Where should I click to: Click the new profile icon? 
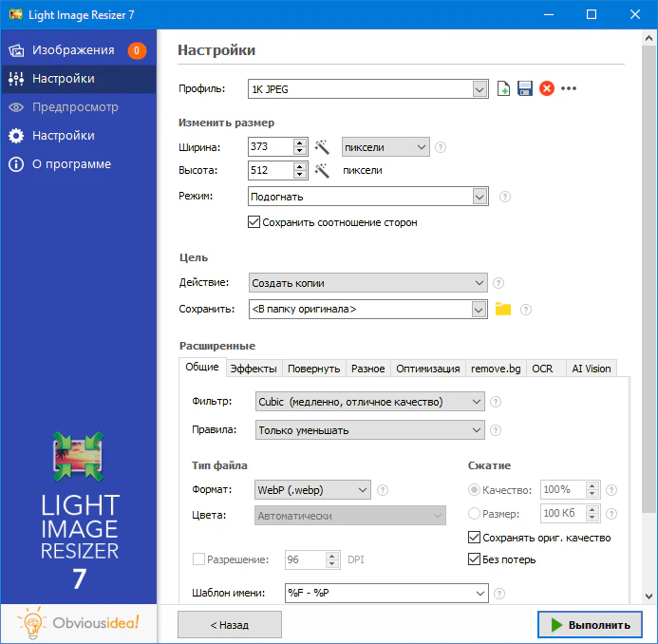coord(504,88)
